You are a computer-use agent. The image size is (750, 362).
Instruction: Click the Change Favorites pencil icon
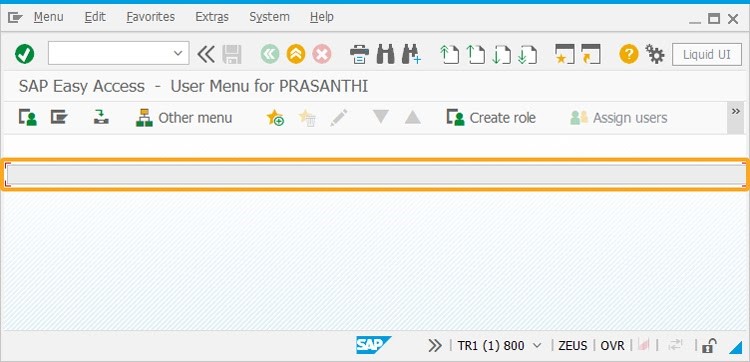[x=339, y=118]
